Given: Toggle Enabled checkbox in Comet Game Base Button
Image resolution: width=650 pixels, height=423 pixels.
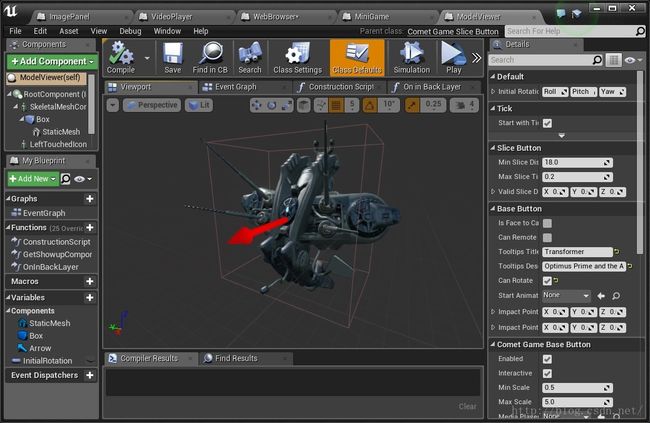Looking at the screenshot, I should click(x=547, y=359).
